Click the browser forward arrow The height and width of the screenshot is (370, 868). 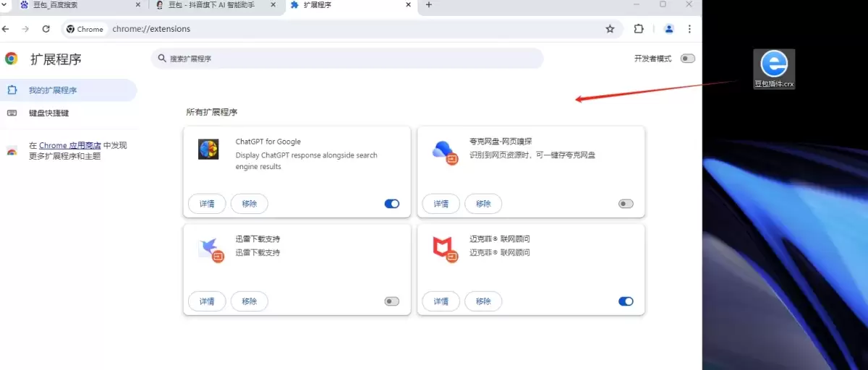point(25,29)
